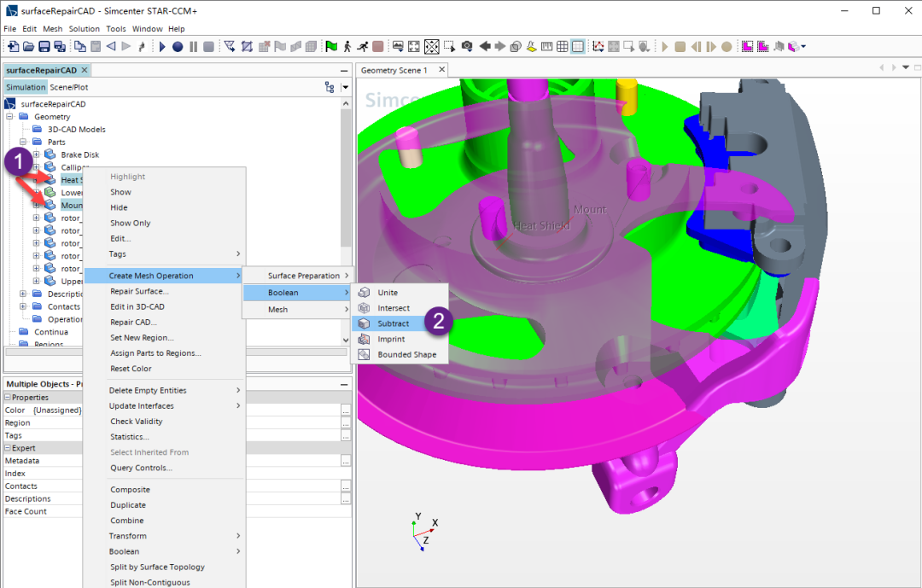Click the New Simulation toolbar icon
The image size is (922, 588).
coord(12,46)
